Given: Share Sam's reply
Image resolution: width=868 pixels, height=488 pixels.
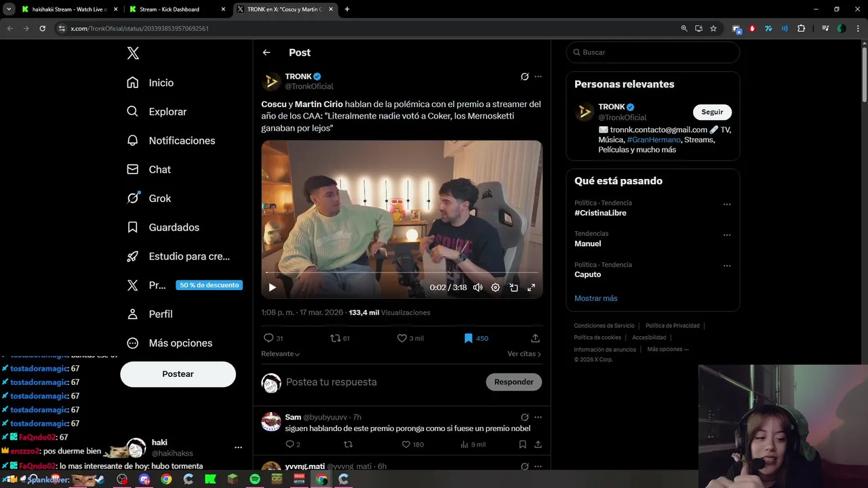Looking at the screenshot, I should coord(538,445).
